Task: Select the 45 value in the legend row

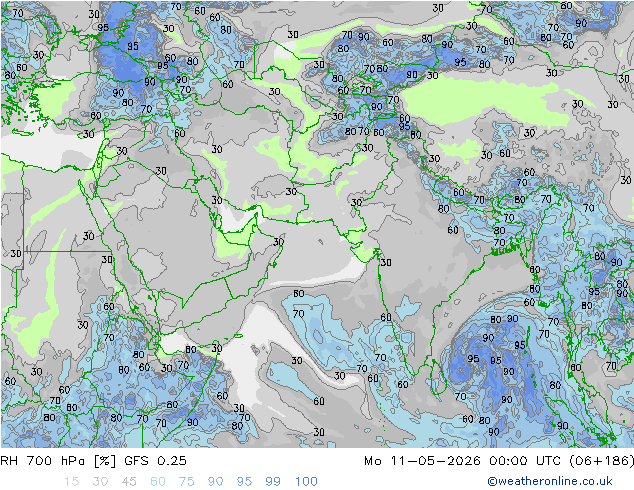Action: [x=129, y=482]
